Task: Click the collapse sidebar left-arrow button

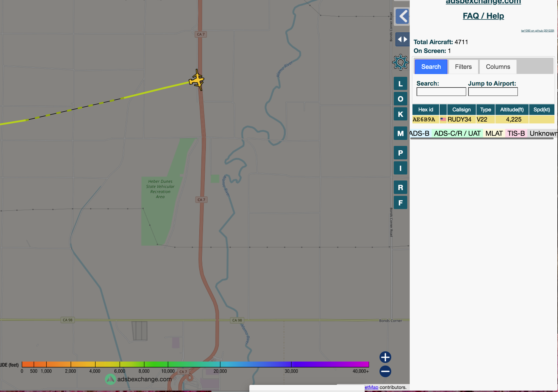Action: pyautogui.click(x=402, y=16)
